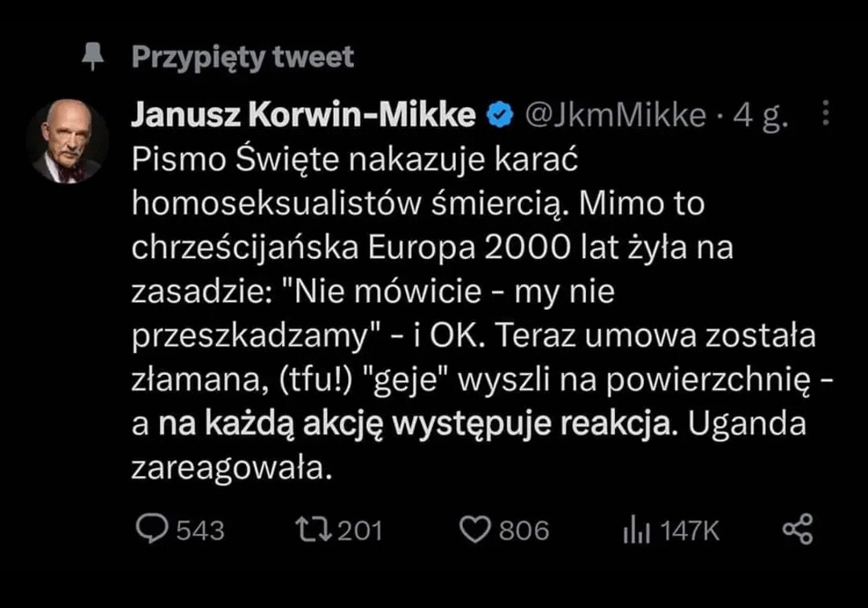Click the blue verified badge
This screenshot has height=608, width=868.
[502, 117]
